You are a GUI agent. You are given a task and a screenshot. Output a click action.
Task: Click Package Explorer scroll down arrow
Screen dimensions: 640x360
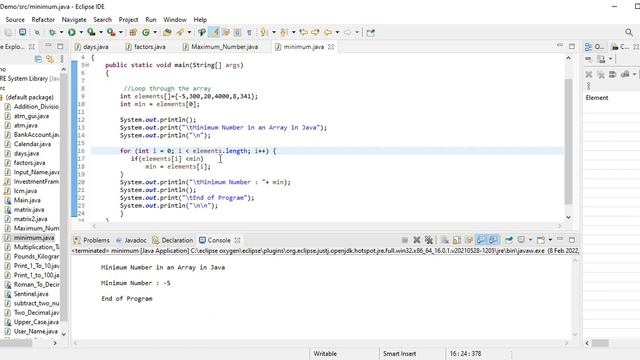point(63,334)
